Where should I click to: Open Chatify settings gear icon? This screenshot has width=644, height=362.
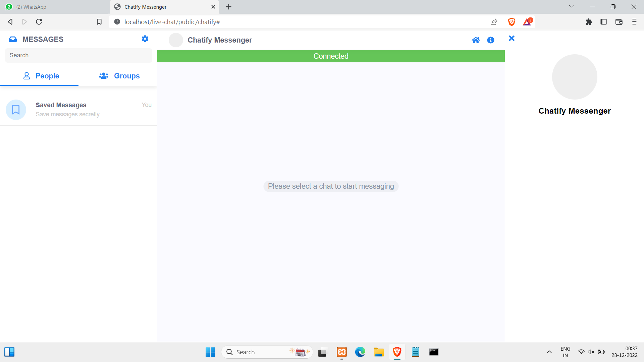[145, 39]
